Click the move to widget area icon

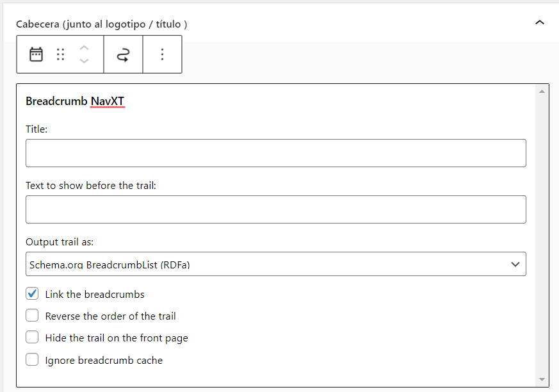(x=123, y=54)
